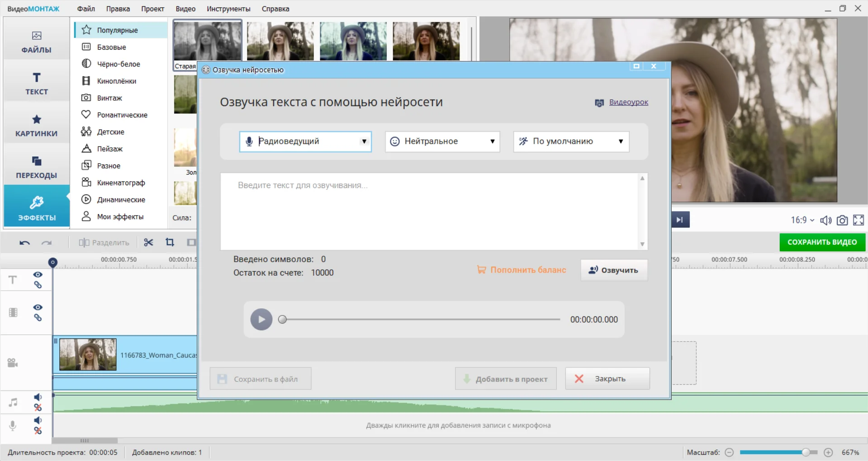Toggle visibility of the video track

click(38, 307)
